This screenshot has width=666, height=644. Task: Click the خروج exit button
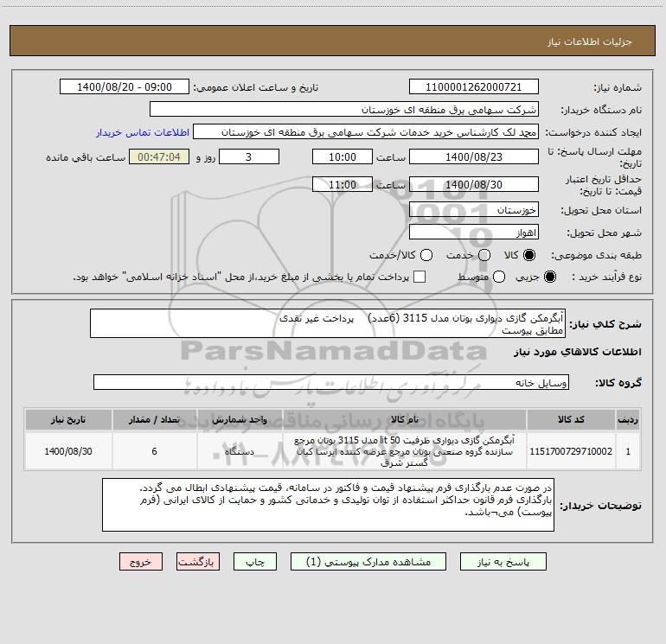coord(141,562)
